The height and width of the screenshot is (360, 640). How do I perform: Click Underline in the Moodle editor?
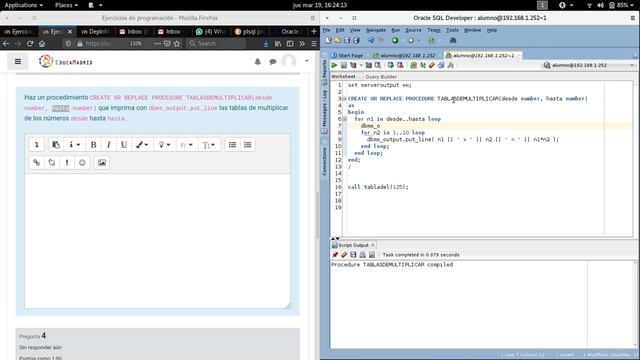124,145
